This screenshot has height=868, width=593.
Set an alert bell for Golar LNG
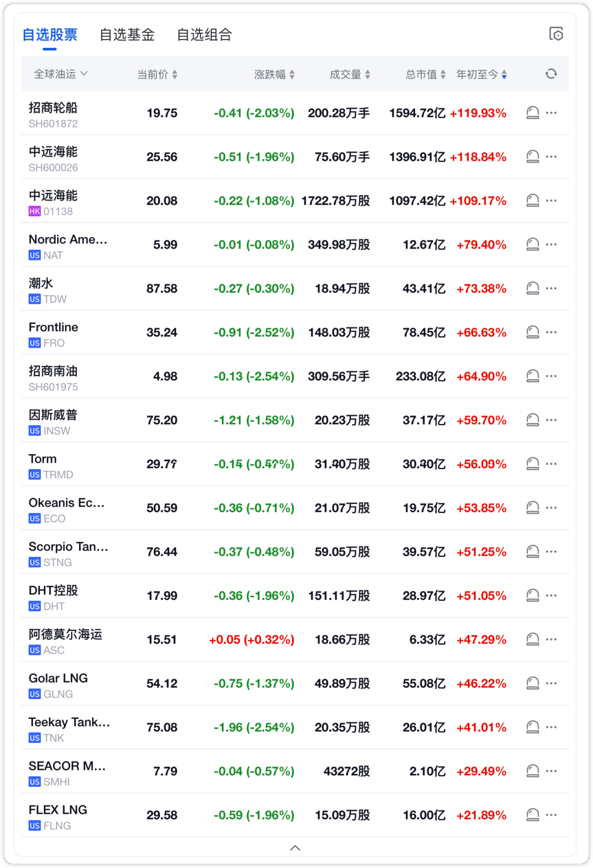coord(533,684)
